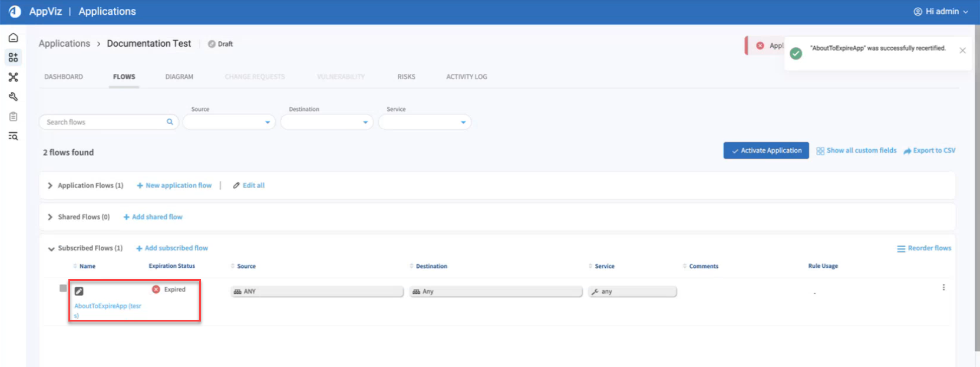Open the search list sidebar icon

point(13,136)
